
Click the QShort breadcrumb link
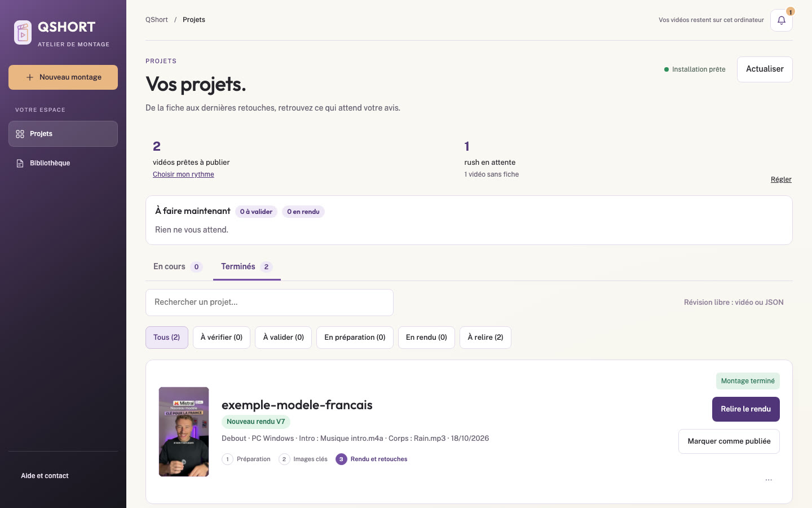pos(157,20)
